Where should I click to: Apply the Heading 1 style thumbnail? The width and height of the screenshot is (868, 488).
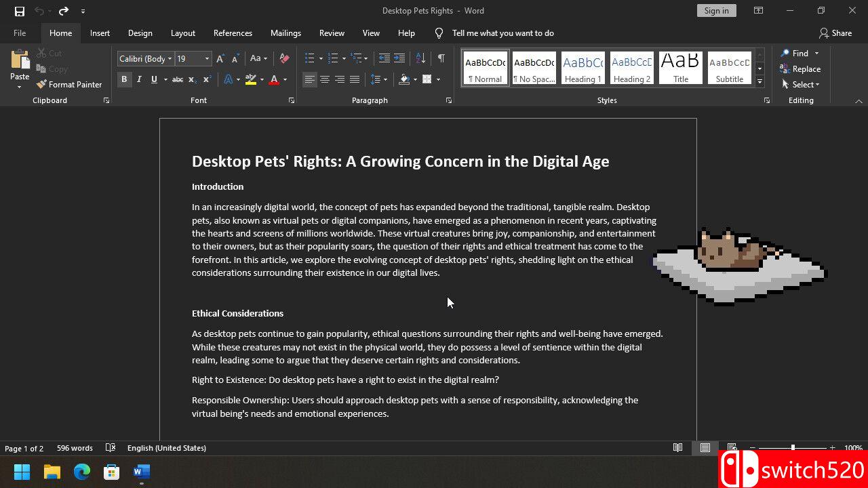pos(583,68)
